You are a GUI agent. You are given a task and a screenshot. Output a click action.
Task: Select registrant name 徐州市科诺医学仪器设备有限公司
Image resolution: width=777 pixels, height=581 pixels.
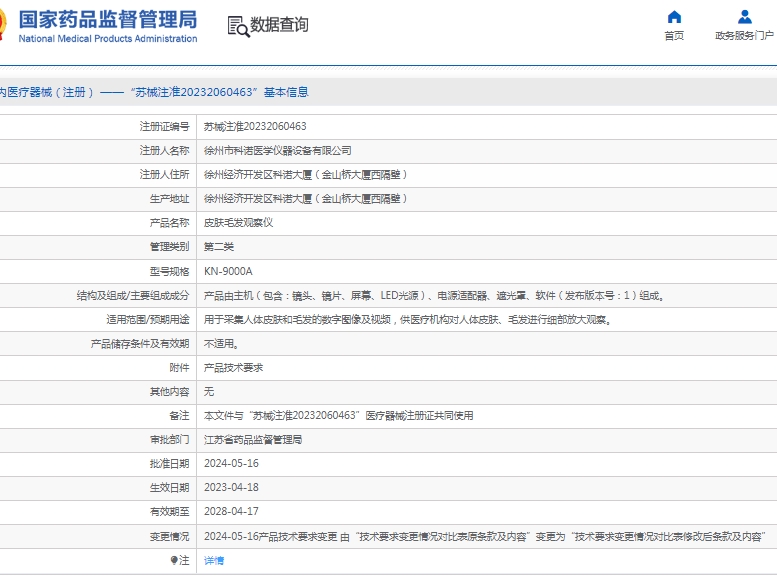coord(278,151)
